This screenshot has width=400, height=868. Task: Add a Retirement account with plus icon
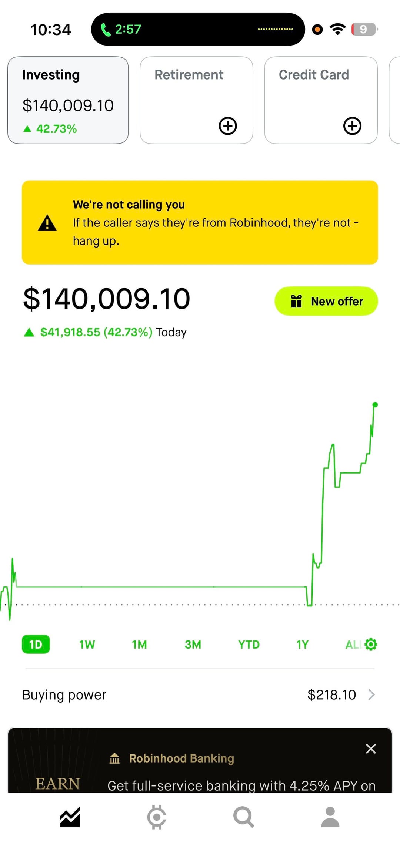(228, 126)
